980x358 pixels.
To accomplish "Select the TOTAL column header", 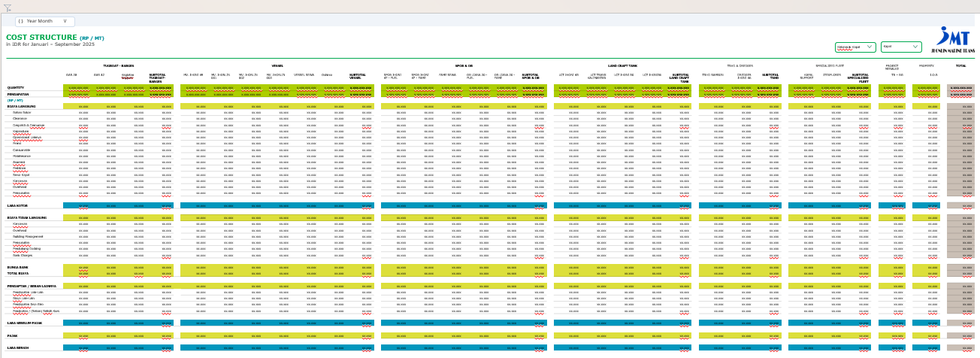I will pos(961,66).
